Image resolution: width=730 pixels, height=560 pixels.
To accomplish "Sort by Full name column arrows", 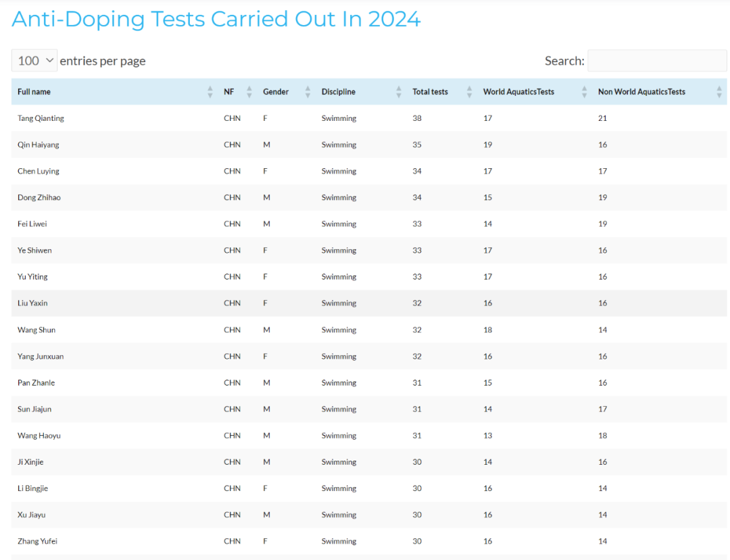I will pyautogui.click(x=210, y=92).
